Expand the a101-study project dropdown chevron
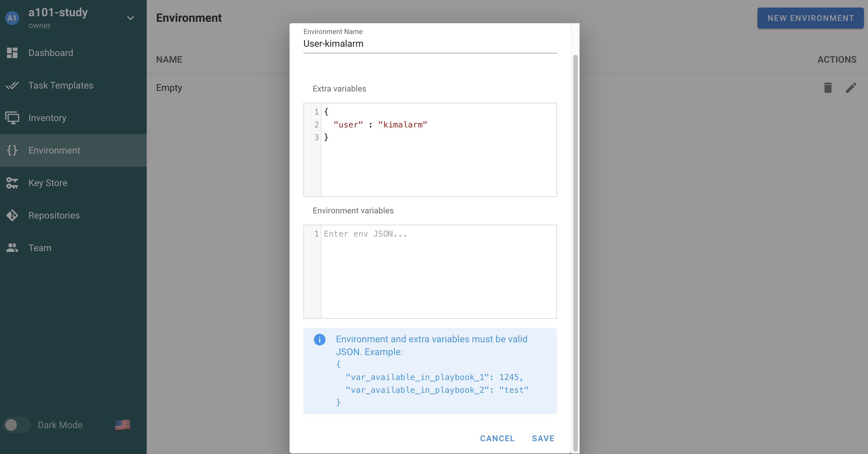 pyautogui.click(x=130, y=18)
